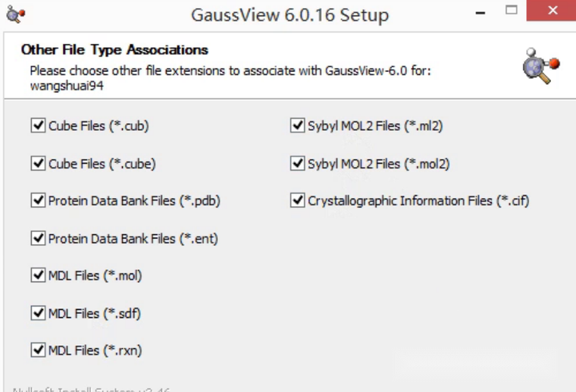The image size is (576, 392).
Task: Click the GaussView molecule magnifier logo in header
Action: click(x=541, y=66)
